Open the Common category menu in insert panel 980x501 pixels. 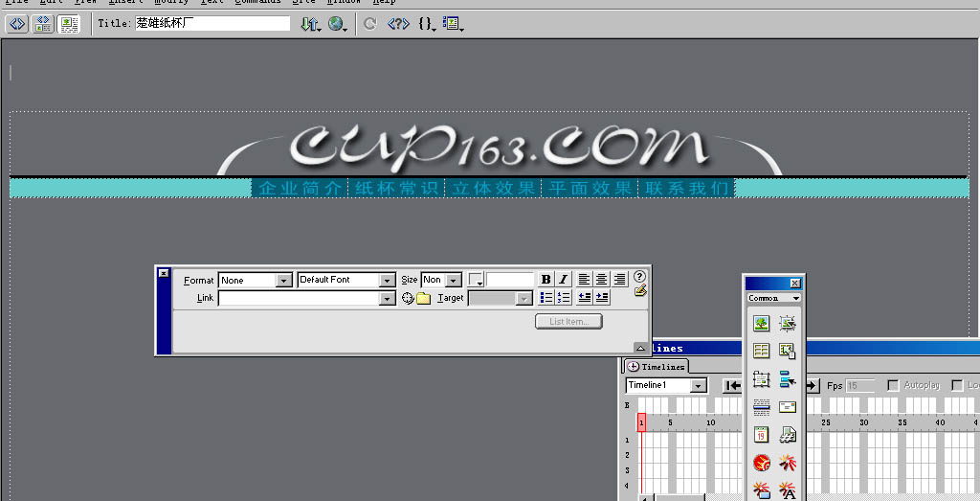774,298
